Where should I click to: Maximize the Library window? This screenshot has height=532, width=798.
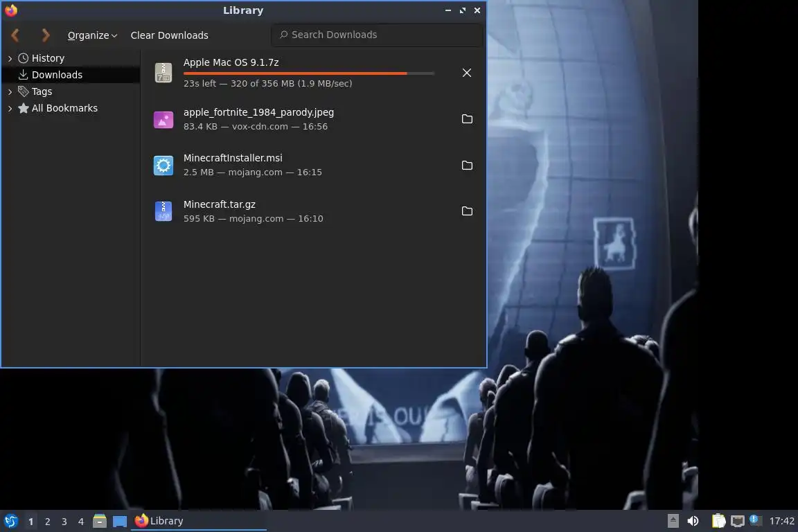coord(463,10)
